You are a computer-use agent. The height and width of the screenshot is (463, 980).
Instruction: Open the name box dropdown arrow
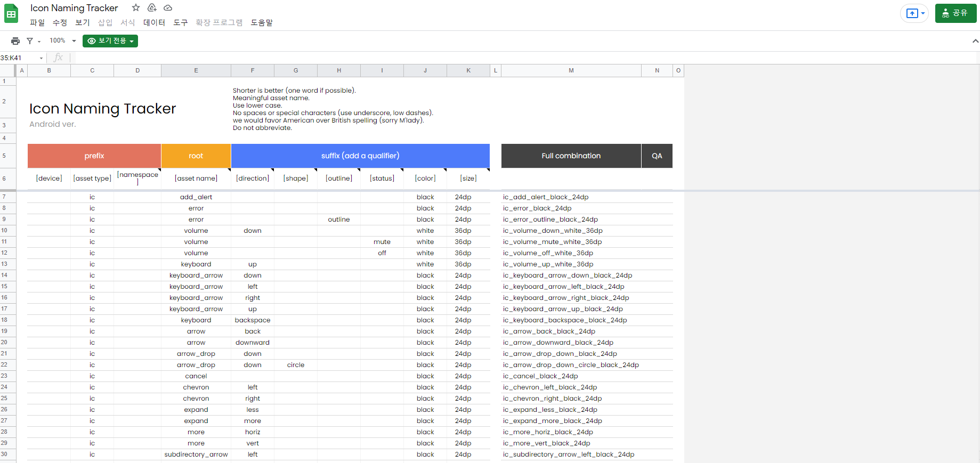click(x=41, y=58)
